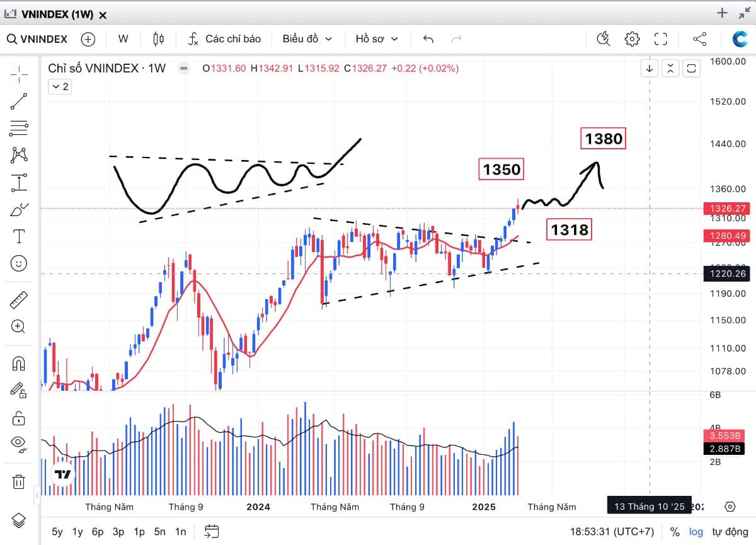Select the Fibonacci retracement tool
The width and height of the screenshot is (756, 545).
[19, 128]
